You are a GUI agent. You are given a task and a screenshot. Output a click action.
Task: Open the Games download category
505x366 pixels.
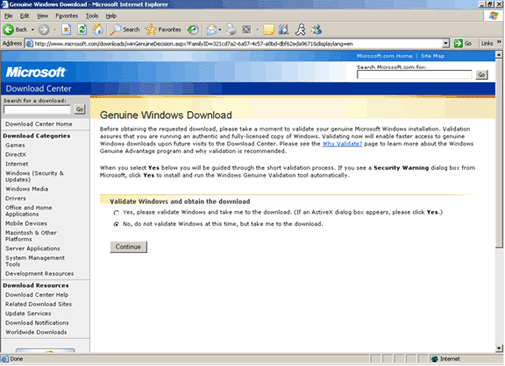point(15,145)
